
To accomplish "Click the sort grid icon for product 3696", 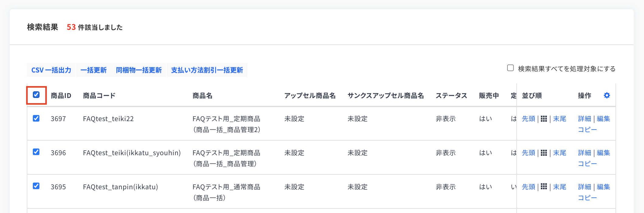I will tap(544, 153).
